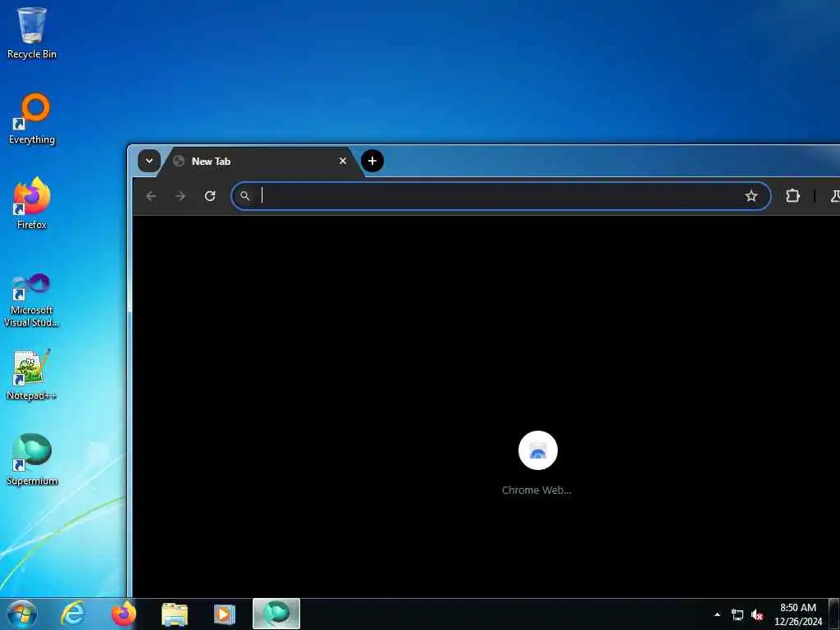Open Recycle Bin on the desktop
The image size is (840, 630).
(32, 33)
